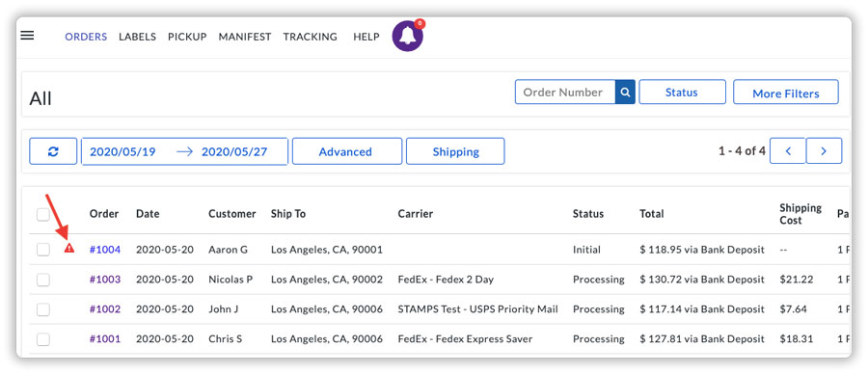Image resolution: width=868 pixels, height=374 pixels.
Task: Go to the next page arrow
Action: tap(824, 151)
